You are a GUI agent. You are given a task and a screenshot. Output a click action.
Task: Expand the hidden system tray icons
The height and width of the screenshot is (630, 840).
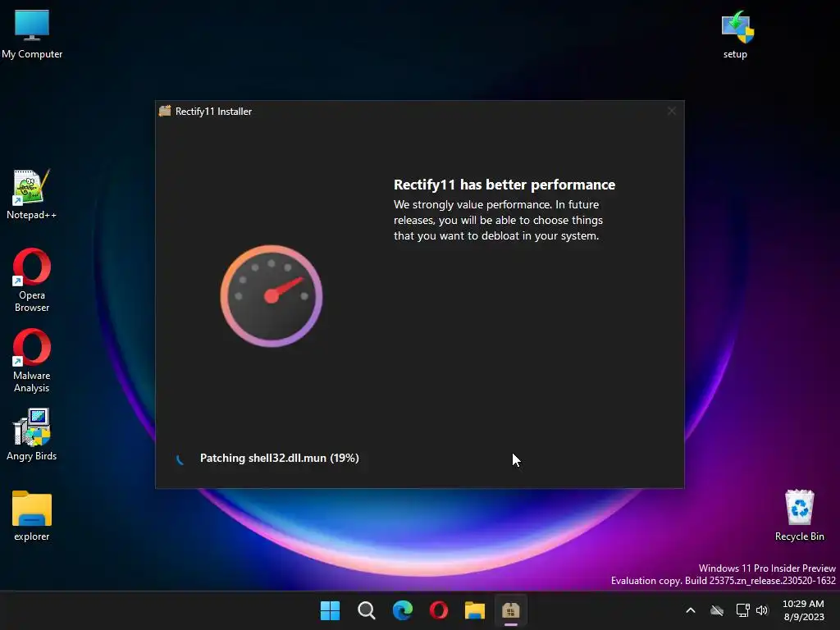point(691,610)
